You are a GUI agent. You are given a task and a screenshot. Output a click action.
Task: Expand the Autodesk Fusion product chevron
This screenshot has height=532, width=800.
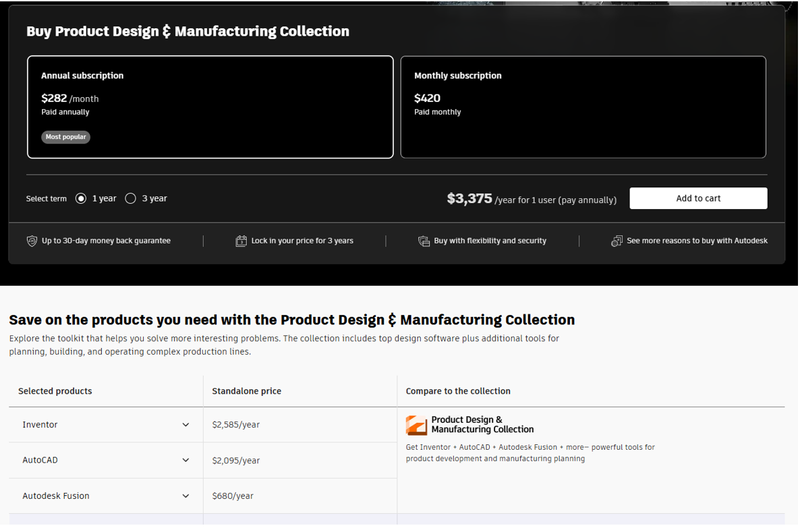185,496
